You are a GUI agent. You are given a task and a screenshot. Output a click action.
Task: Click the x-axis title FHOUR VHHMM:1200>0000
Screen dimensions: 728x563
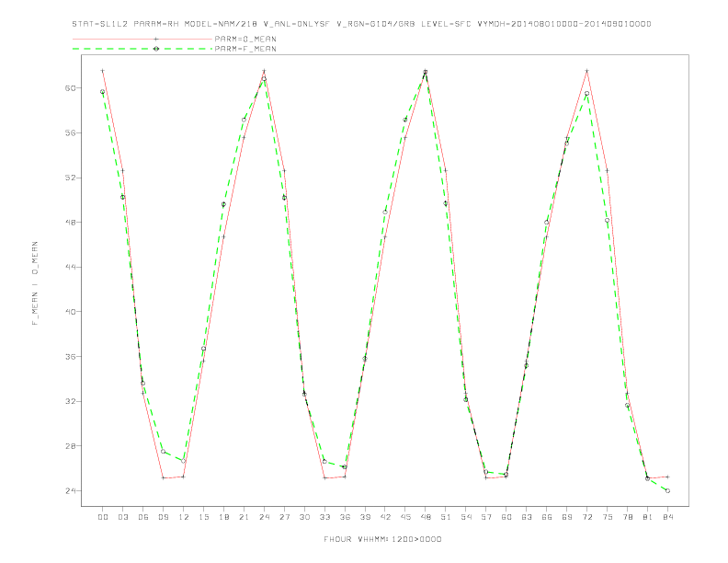click(x=382, y=539)
